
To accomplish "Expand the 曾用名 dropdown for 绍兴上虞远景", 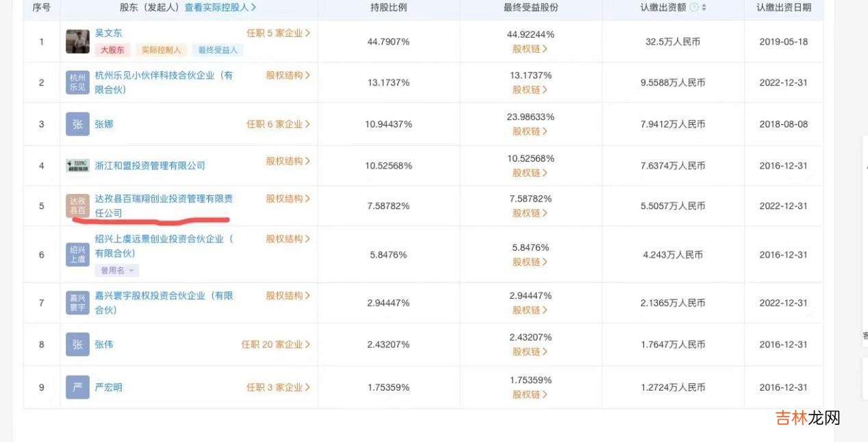I will point(117,271).
